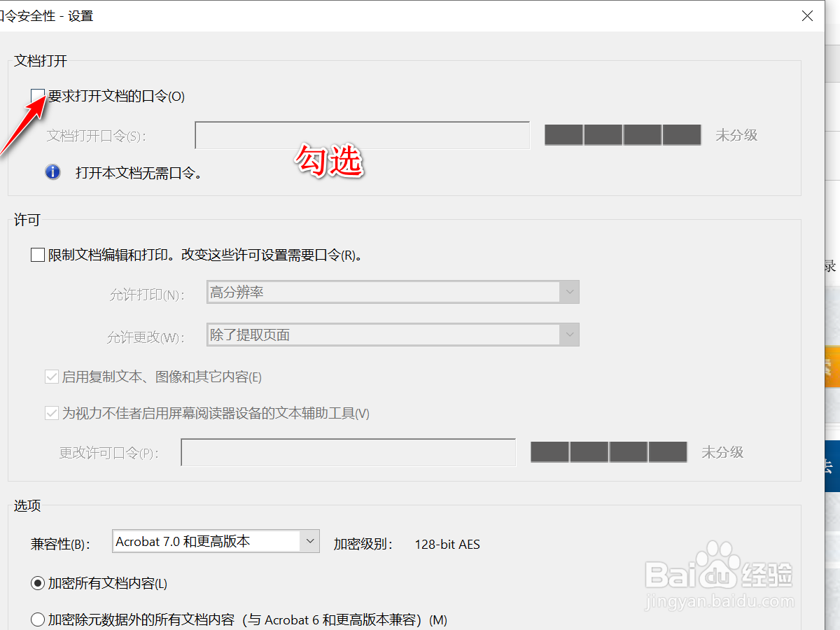Click the blue info icon beside 打开本文档无需口令
Viewport: 840px width, 630px height.
(52, 172)
